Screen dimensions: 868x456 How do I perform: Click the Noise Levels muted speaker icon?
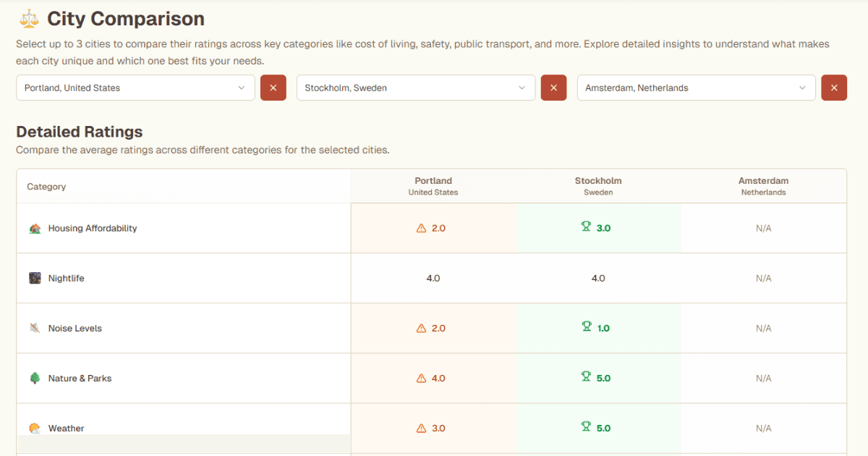[35, 328]
